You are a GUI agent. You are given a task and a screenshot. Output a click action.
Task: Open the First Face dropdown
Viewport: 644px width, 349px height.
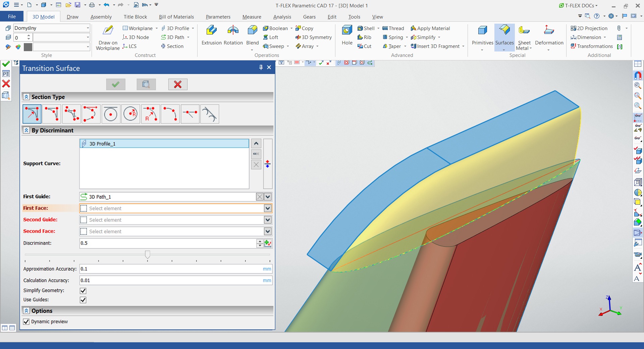click(x=268, y=208)
